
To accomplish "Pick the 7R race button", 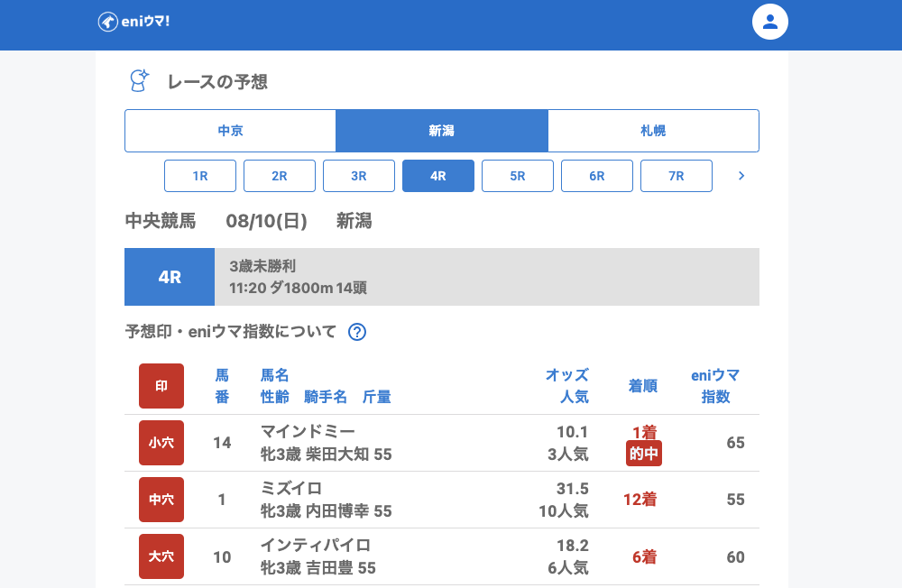I will point(676,176).
